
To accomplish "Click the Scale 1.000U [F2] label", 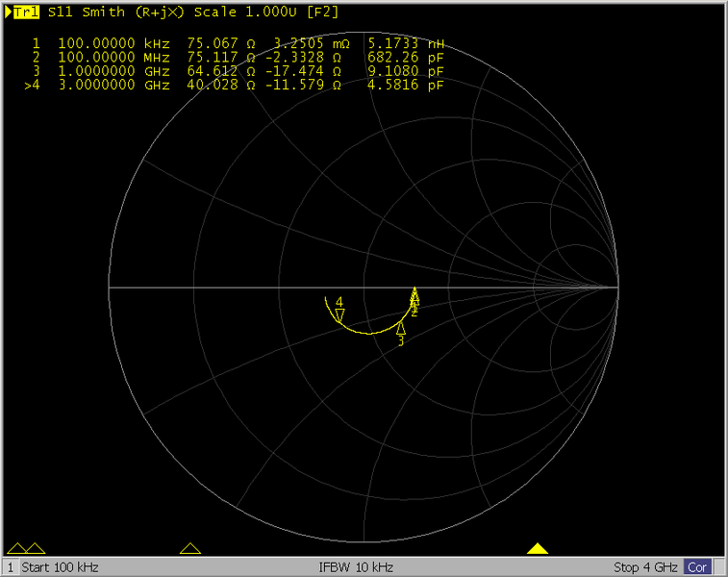I will 266,13.
